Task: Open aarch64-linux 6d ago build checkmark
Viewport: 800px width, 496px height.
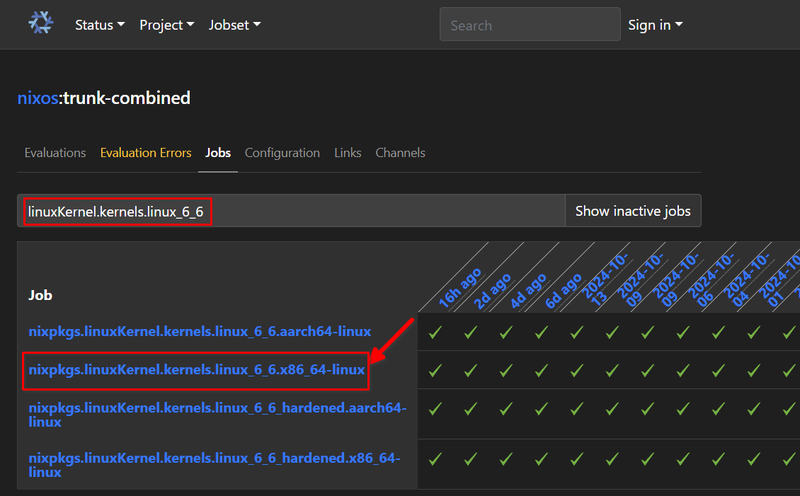Action: 541,333
